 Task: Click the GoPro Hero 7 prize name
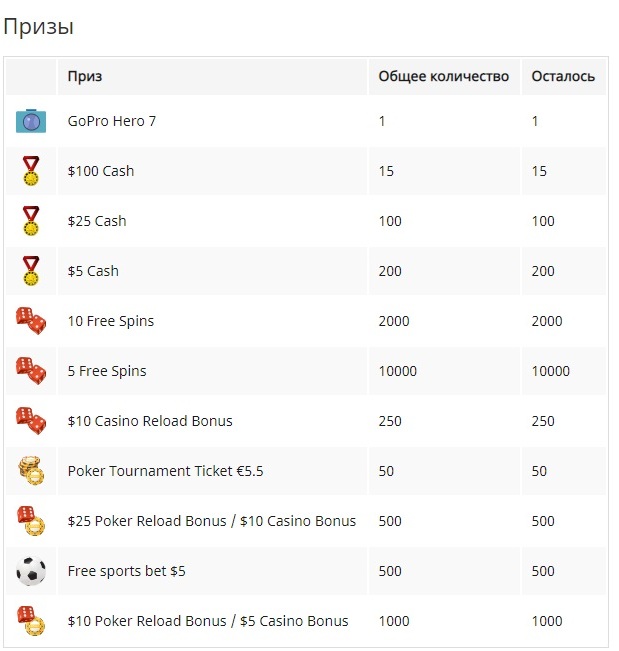click(x=112, y=121)
